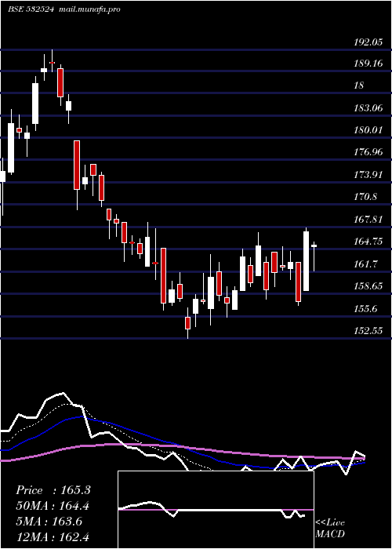This screenshot has width=392, height=549.
Task: Click inside the MACD inset chart box
Action: tap(216, 510)
